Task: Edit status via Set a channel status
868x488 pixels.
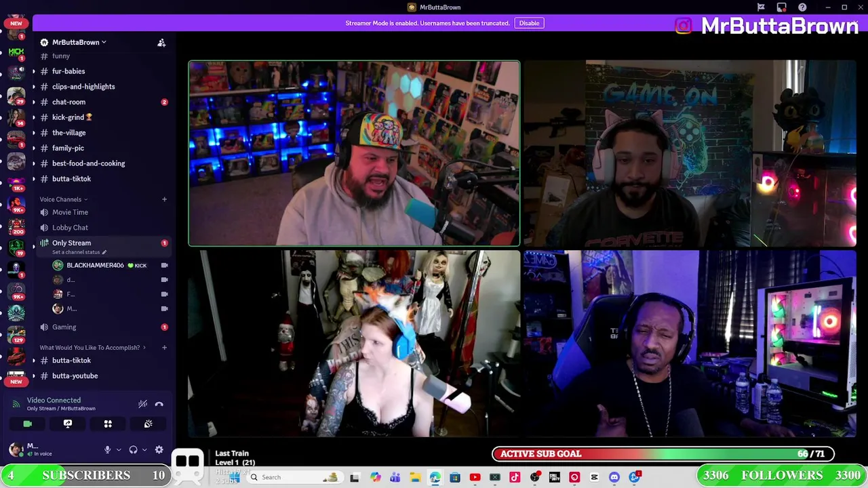Action: pos(79,252)
